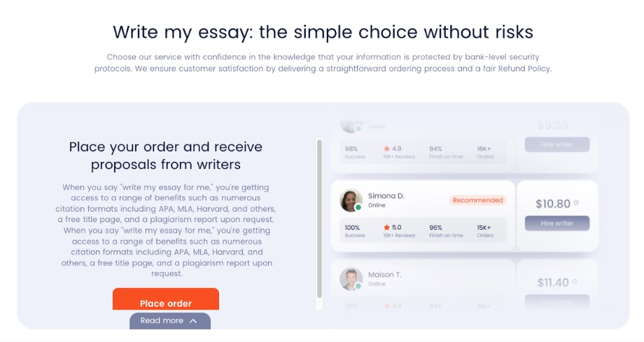Click the Simona D. writer name
Viewport: 644px width, 342px height.
(x=386, y=196)
